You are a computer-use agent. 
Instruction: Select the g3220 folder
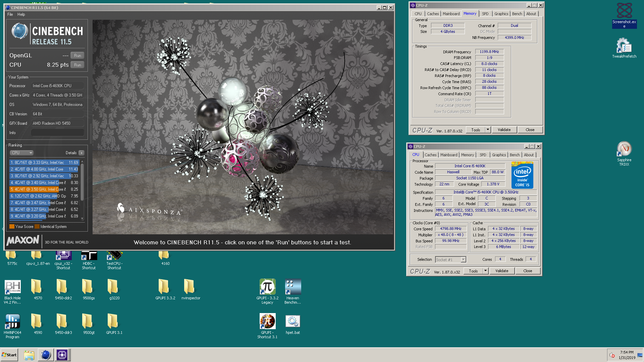pyautogui.click(x=114, y=289)
